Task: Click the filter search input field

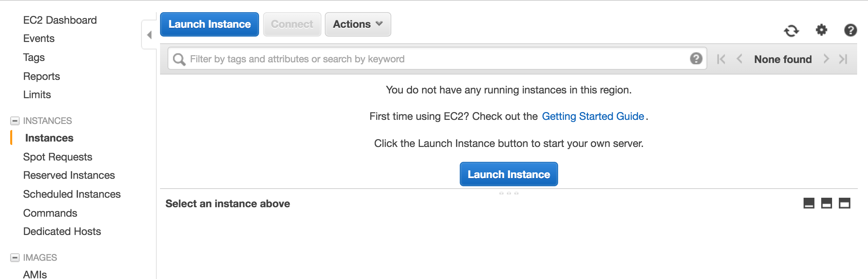Action: [437, 59]
